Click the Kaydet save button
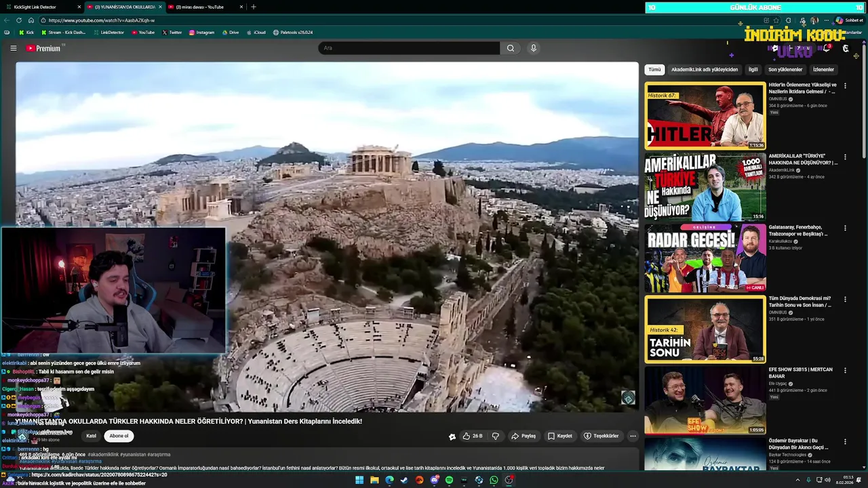868x488 pixels. [560, 436]
